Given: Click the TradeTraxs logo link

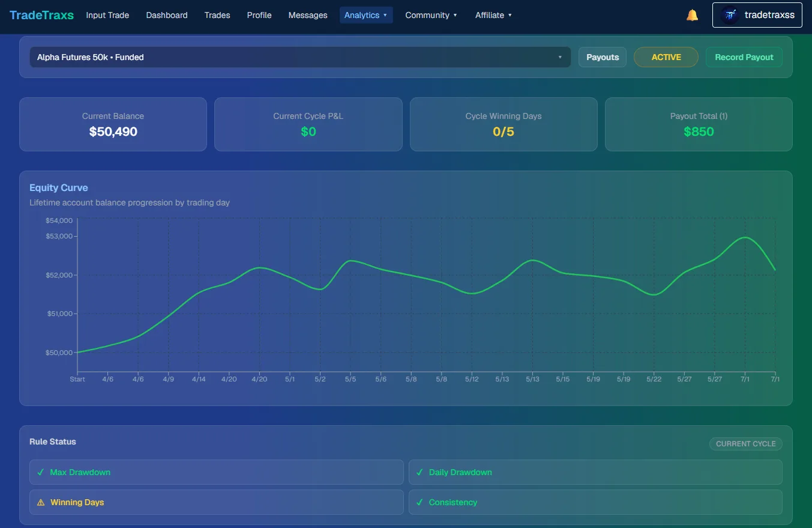Looking at the screenshot, I should pos(41,15).
